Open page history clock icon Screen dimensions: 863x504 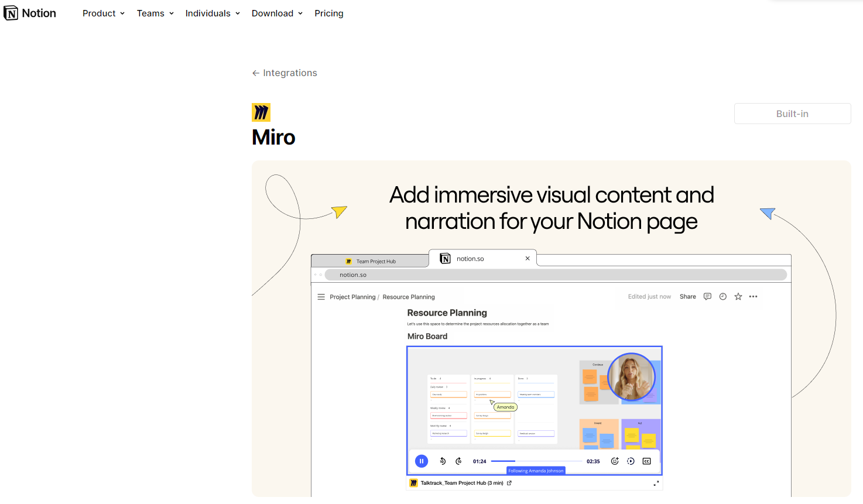pos(723,297)
